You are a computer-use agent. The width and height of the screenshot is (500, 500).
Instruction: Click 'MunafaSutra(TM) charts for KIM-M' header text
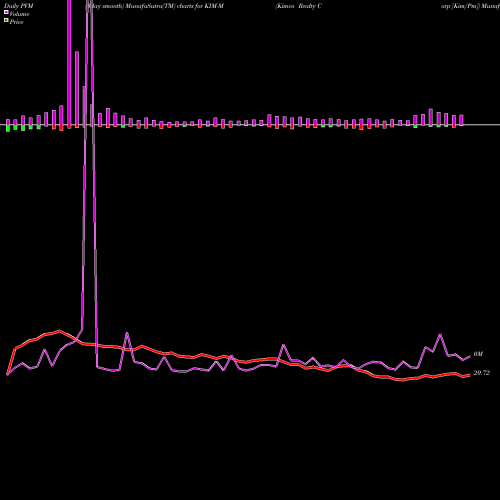tap(174, 6)
